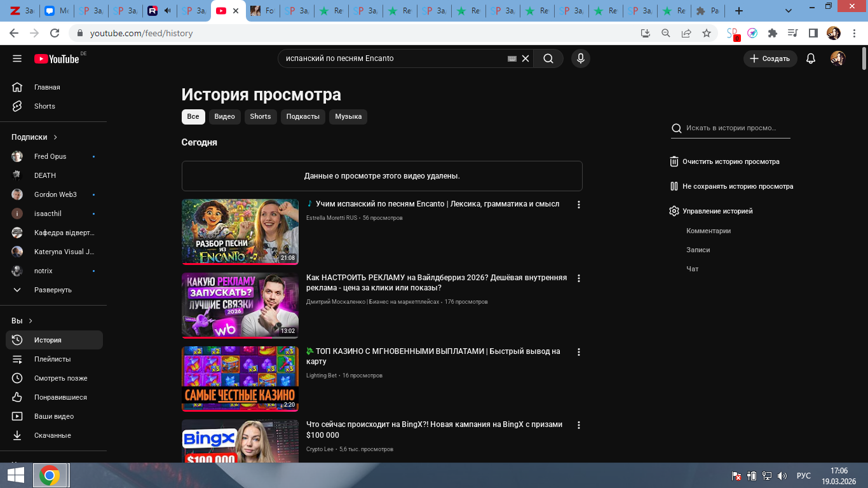Screen dimensions: 868x488
Task: Go to 'Главная' in sidebar
Action: tap(53, 87)
